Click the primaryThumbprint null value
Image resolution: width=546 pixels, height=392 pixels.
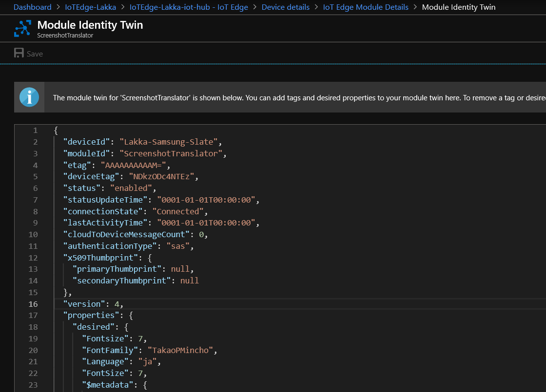pos(180,269)
